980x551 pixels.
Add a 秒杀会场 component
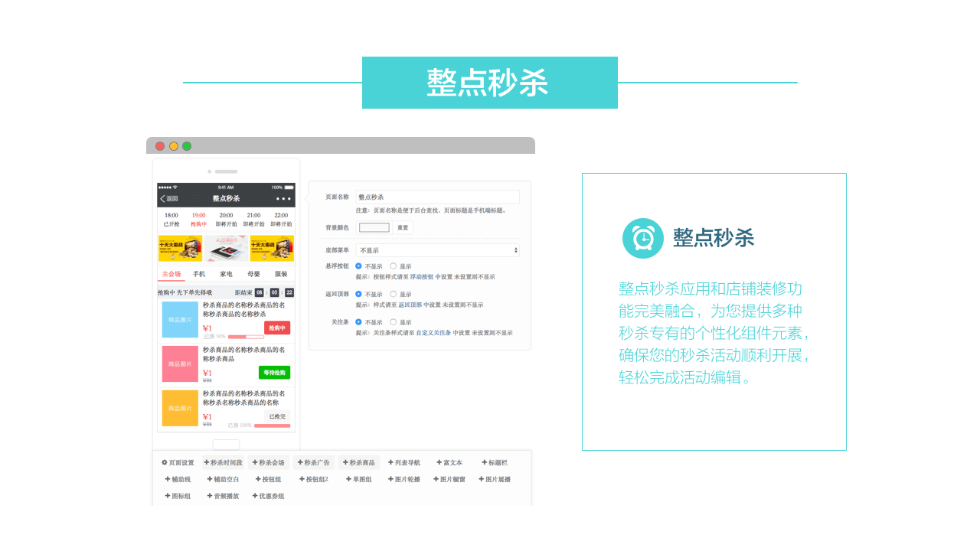(x=268, y=463)
